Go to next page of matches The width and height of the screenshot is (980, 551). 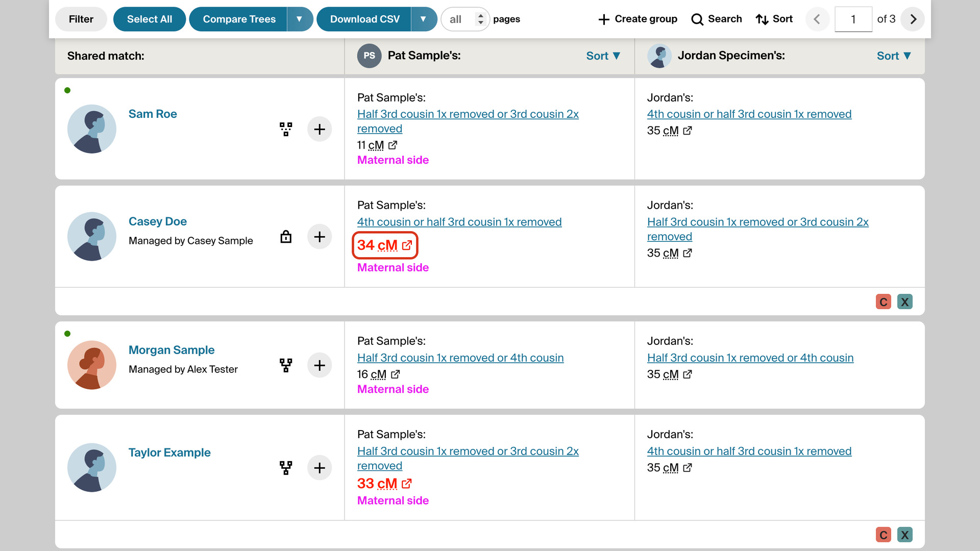pyautogui.click(x=913, y=19)
